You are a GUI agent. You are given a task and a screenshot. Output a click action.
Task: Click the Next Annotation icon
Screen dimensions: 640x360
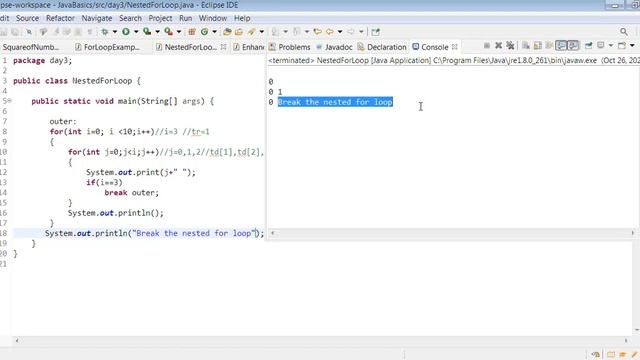point(276,32)
